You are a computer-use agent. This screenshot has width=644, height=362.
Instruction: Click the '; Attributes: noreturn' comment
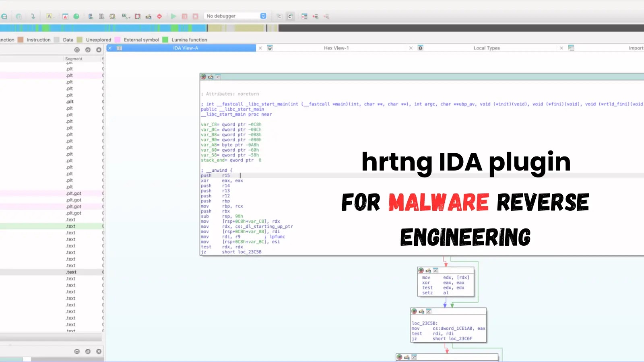[230, 94]
